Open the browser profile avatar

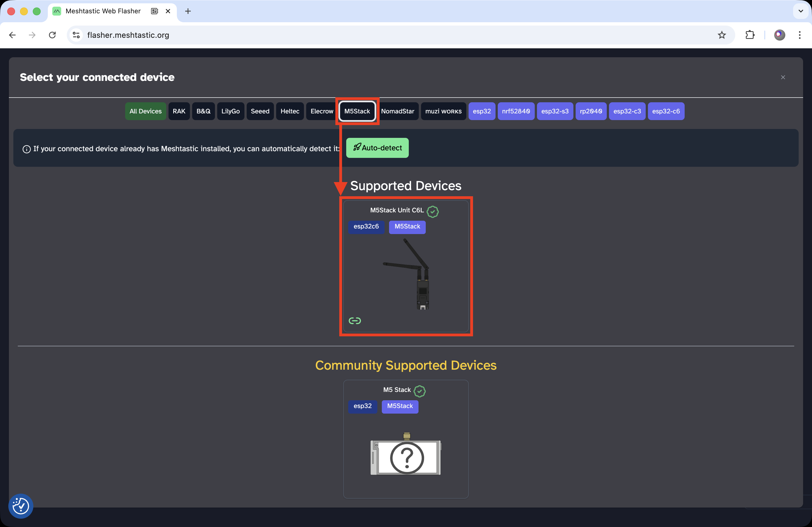click(779, 35)
